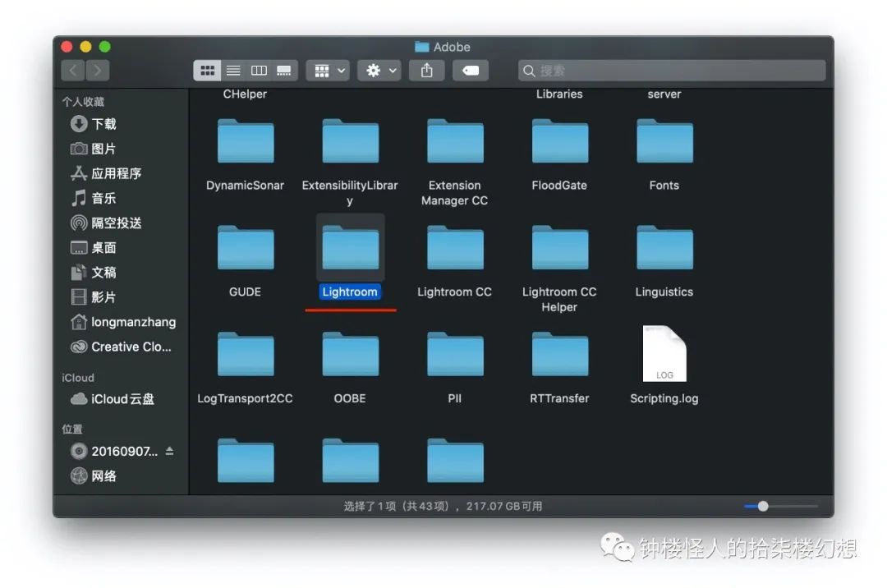
Task: Open Network (网络) in sidebar
Action: point(94,476)
